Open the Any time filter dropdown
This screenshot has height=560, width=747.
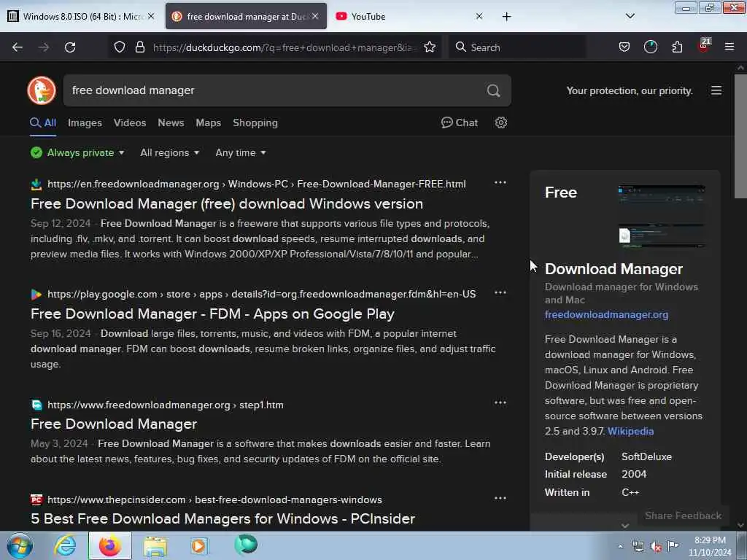tap(241, 152)
